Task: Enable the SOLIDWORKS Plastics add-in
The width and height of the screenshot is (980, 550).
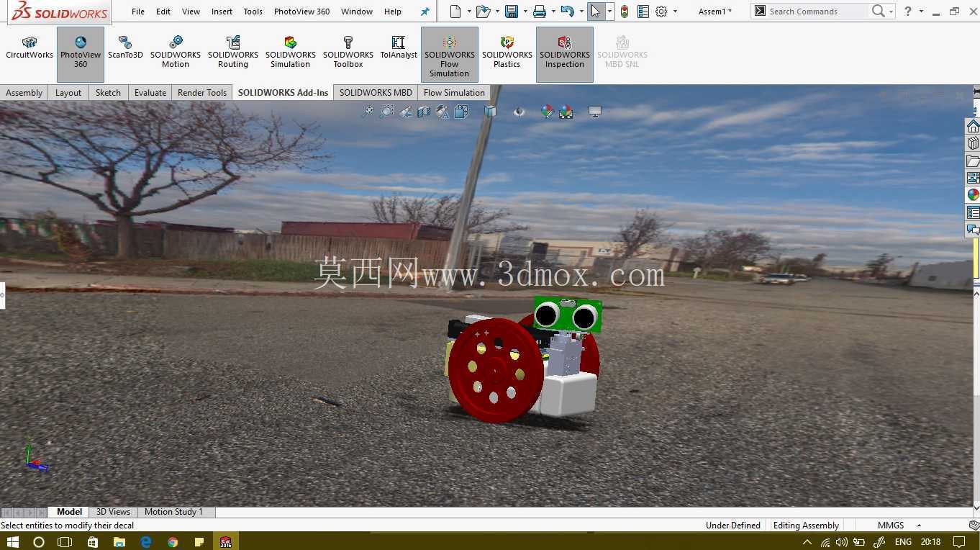Action: [x=507, y=53]
